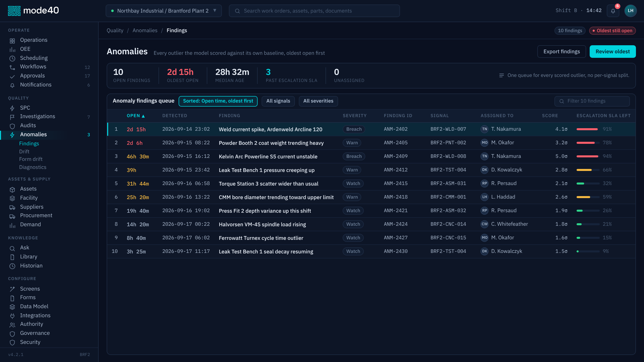Viewport: 644px width, 362px height.
Task: Toggle the Oldest still open status pill
Action: (612, 31)
